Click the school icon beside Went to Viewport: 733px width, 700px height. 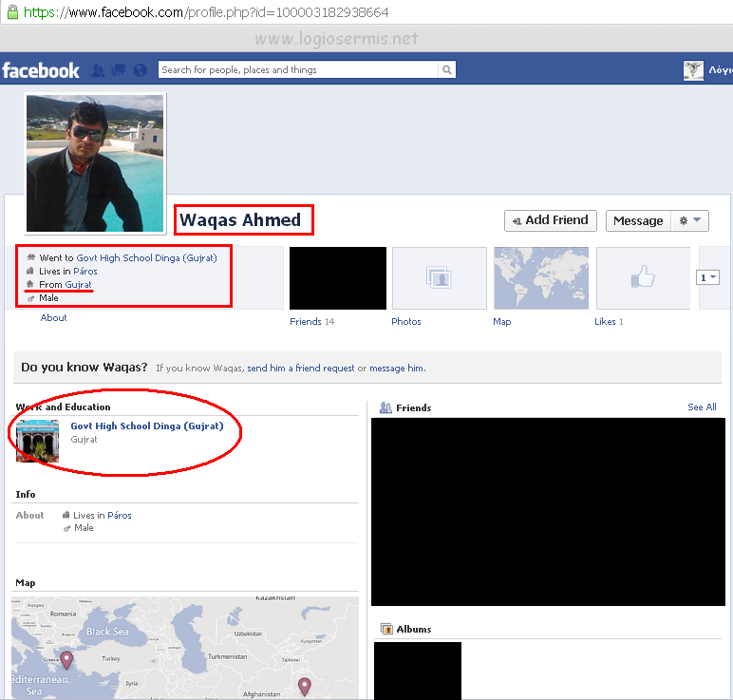[x=30, y=257]
